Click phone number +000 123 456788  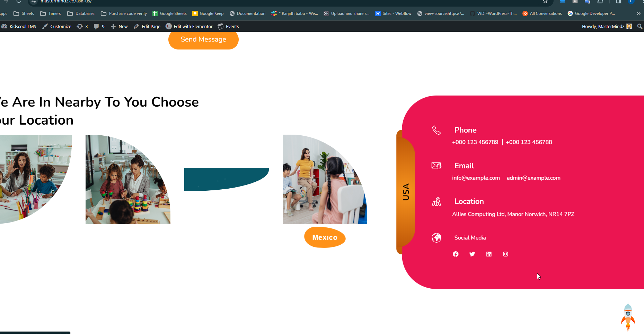(x=529, y=142)
